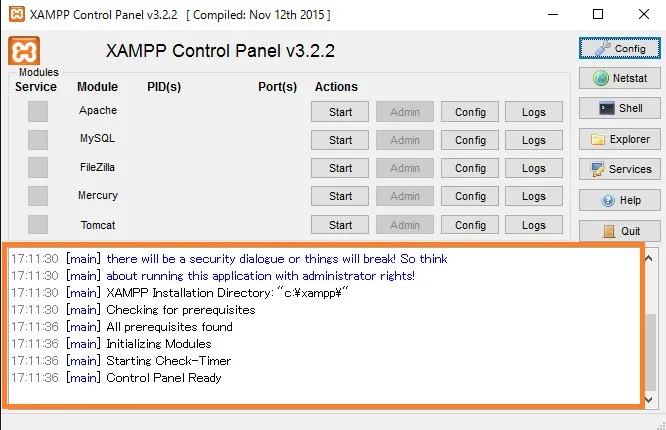View the Logs for Mercury

[x=534, y=196]
